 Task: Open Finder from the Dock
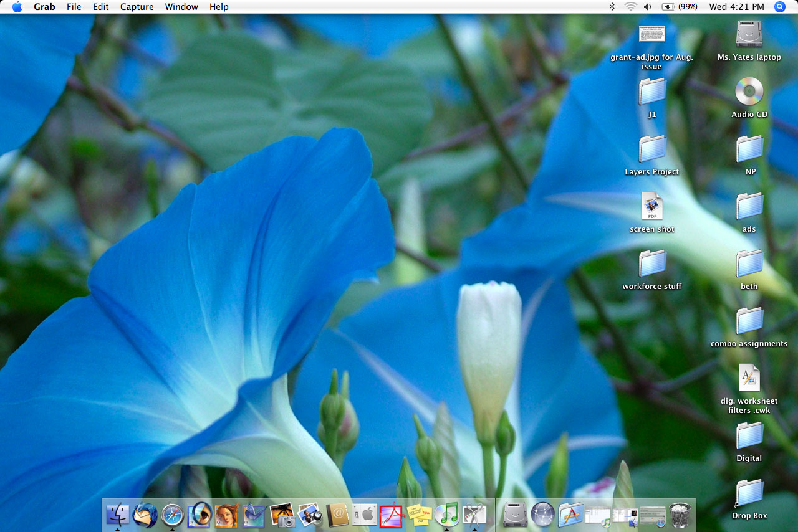[x=118, y=515]
